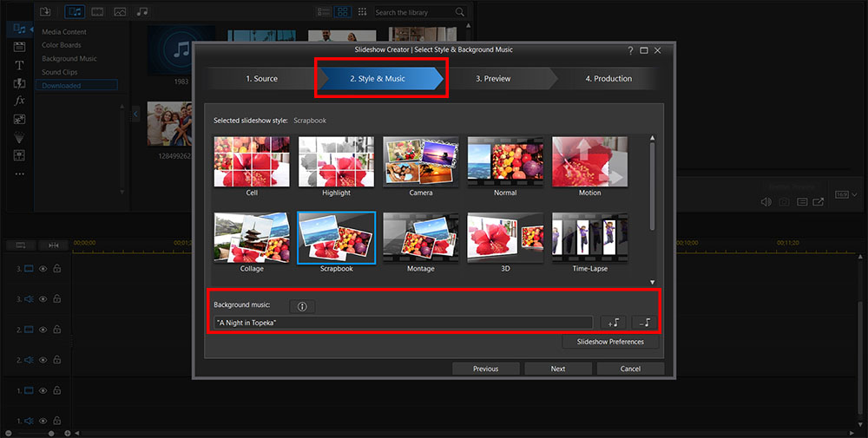
Task: Click style list scroll up arrow
Action: point(652,138)
